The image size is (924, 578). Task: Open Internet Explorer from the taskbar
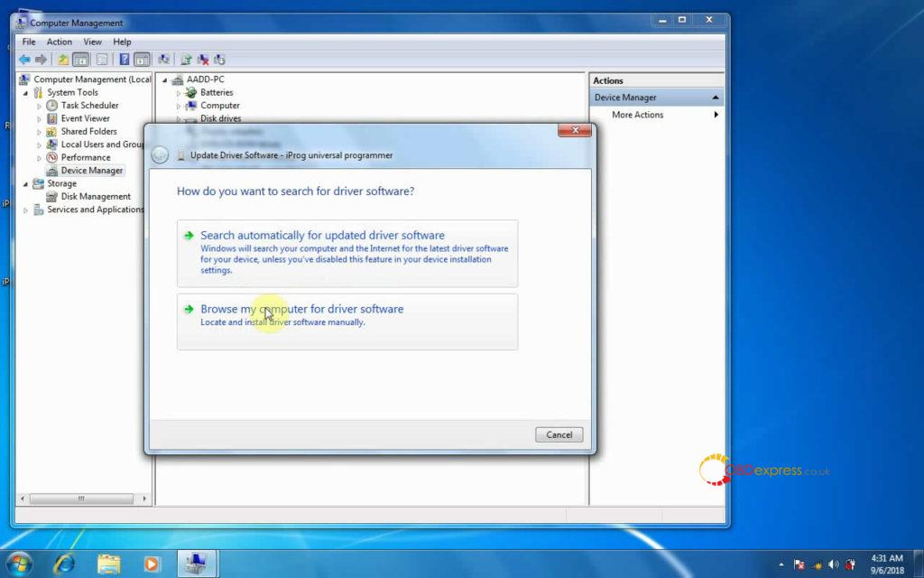pyautogui.click(x=64, y=564)
